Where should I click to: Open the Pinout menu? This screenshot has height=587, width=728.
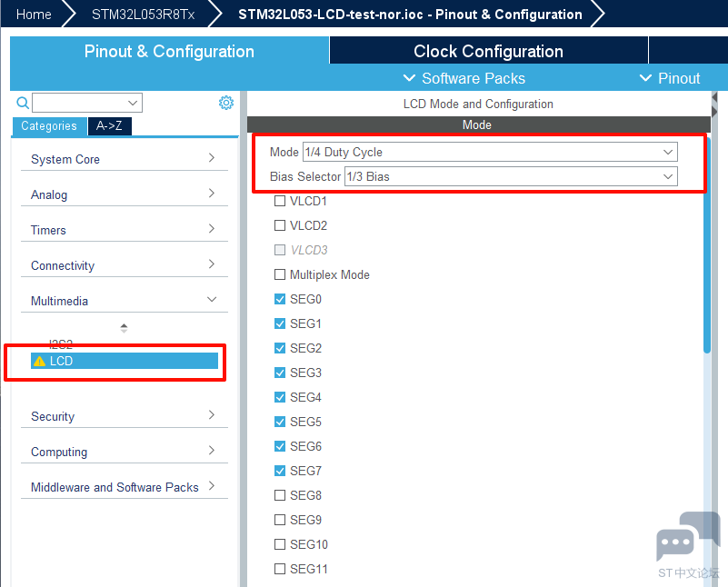(x=670, y=78)
